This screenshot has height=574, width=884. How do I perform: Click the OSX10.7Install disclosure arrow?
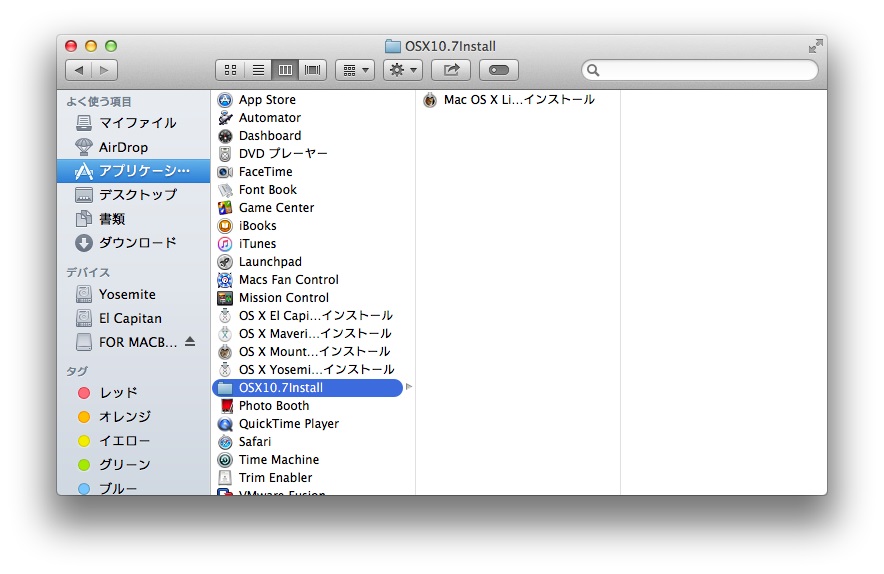pyautogui.click(x=409, y=387)
